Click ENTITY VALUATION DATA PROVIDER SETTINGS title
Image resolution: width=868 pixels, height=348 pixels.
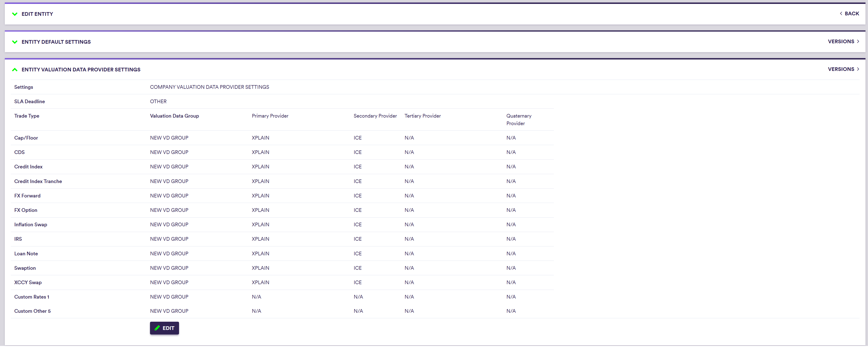(81, 70)
